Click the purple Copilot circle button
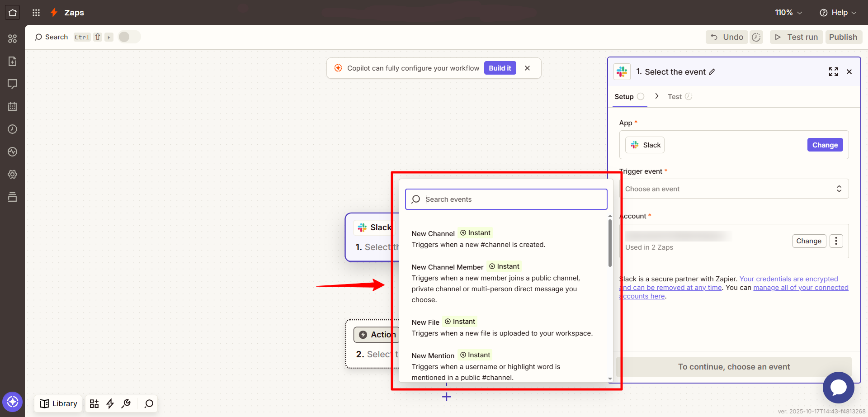The width and height of the screenshot is (868, 417). pyautogui.click(x=13, y=402)
